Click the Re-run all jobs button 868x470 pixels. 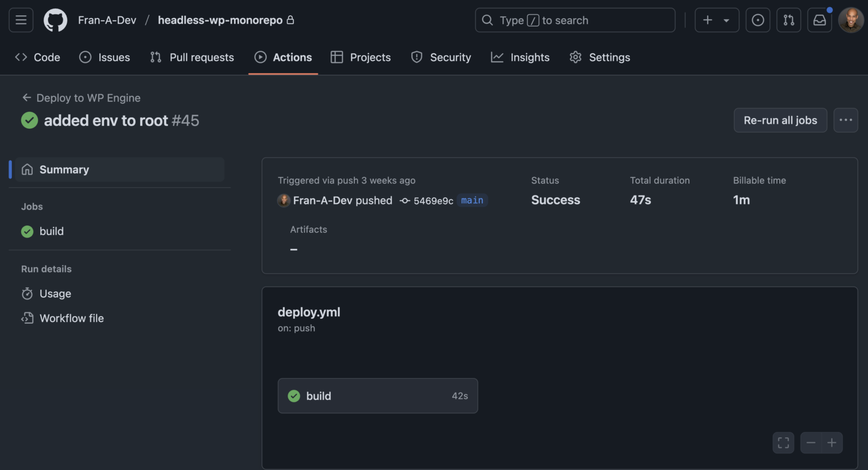click(780, 120)
